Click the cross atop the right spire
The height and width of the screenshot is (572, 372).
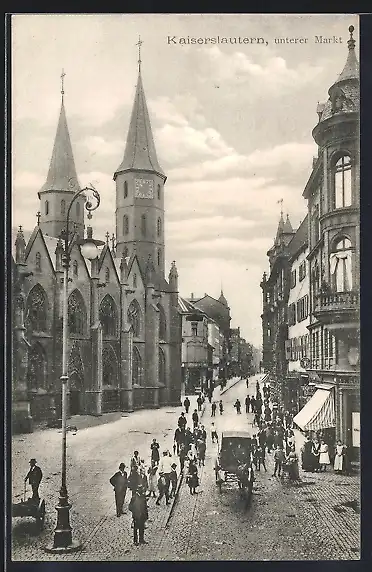pos(139,52)
